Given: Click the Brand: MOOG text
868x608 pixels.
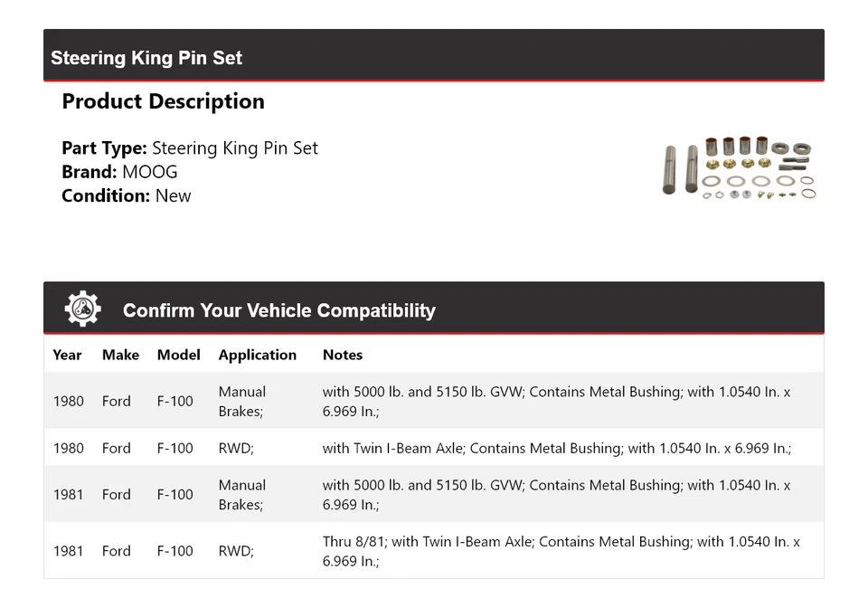Looking at the screenshot, I should click(119, 172).
